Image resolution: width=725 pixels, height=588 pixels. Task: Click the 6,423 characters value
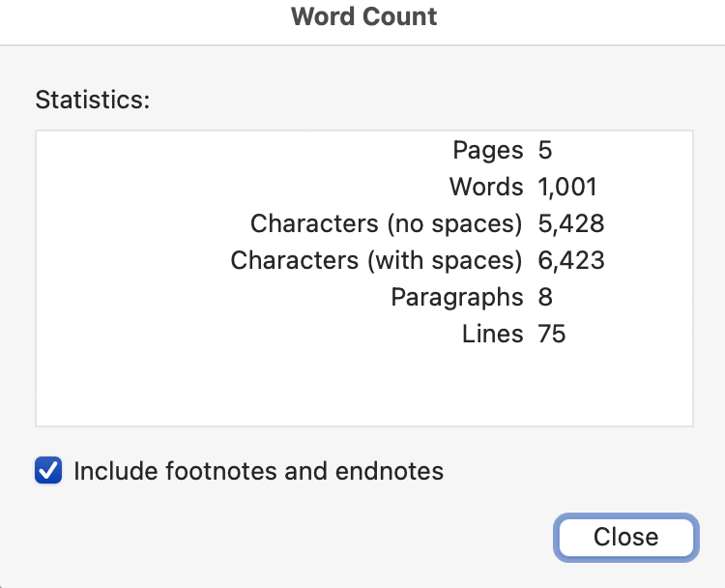[x=570, y=260]
